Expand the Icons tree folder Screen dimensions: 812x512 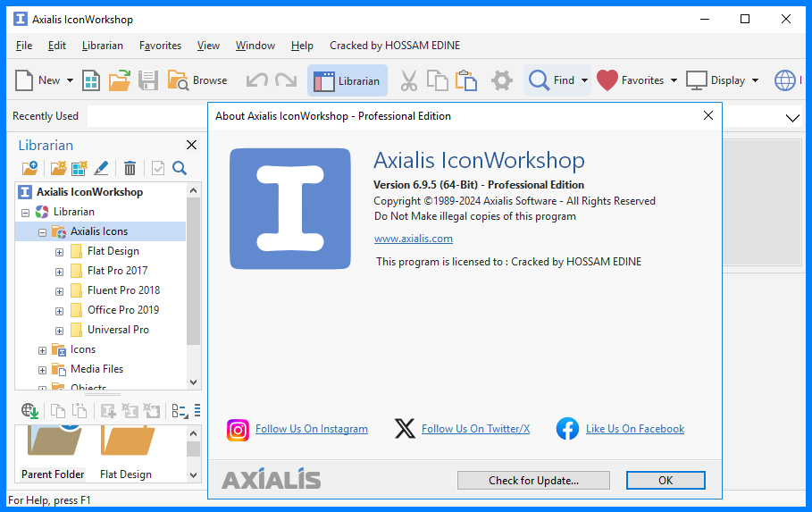click(43, 351)
